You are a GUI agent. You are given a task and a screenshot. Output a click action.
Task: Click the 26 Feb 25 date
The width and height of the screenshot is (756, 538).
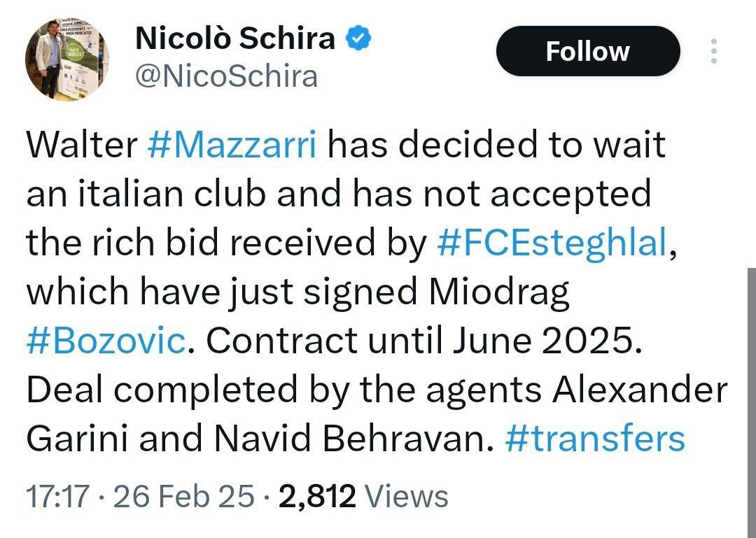(x=183, y=497)
